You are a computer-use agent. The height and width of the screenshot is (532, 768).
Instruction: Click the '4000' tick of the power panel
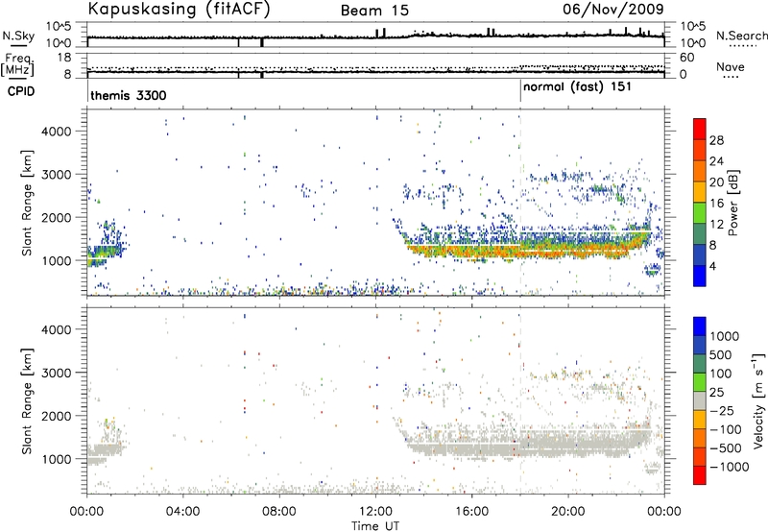point(56,132)
